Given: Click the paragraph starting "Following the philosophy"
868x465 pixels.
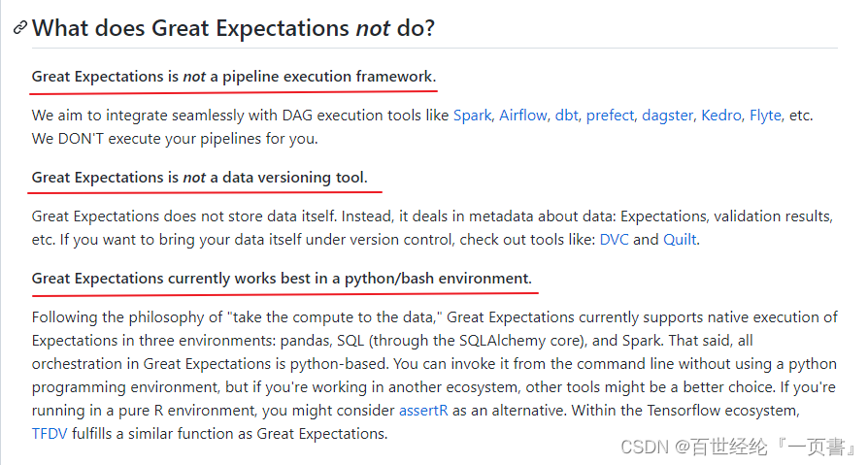Looking at the screenshot, I should click(x=435, y=376).
